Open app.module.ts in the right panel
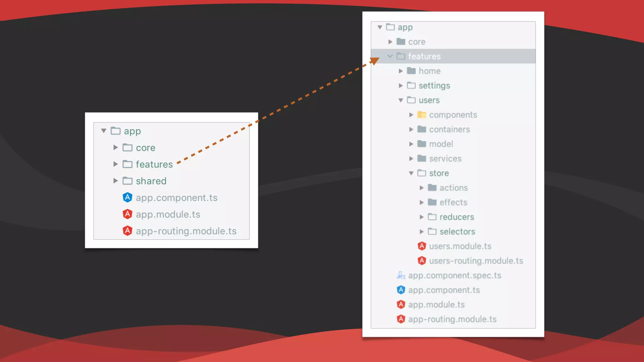This screenshot has width=644, height=362. (x=436, y=304)
